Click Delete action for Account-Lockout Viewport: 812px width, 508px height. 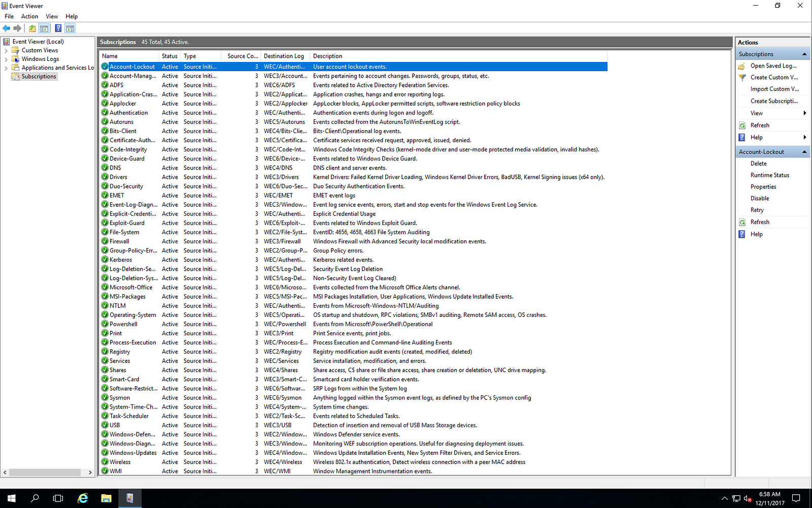tap(758, 164)
